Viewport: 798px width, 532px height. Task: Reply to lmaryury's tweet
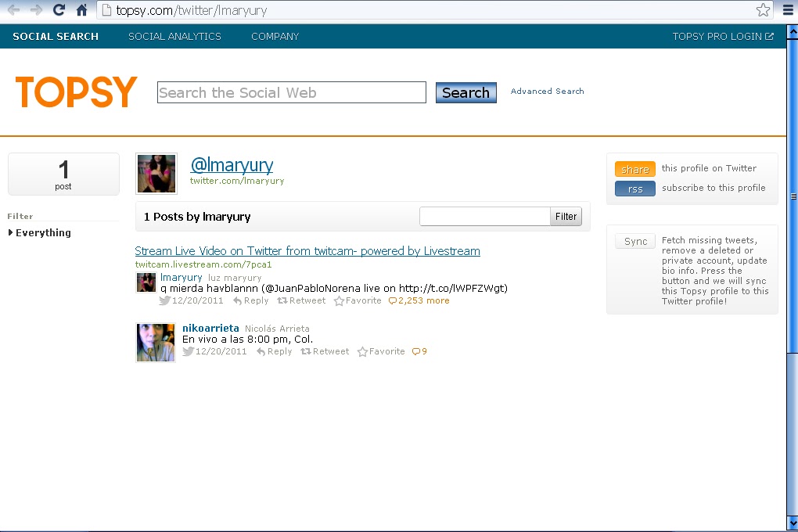(x=251, y=301)
